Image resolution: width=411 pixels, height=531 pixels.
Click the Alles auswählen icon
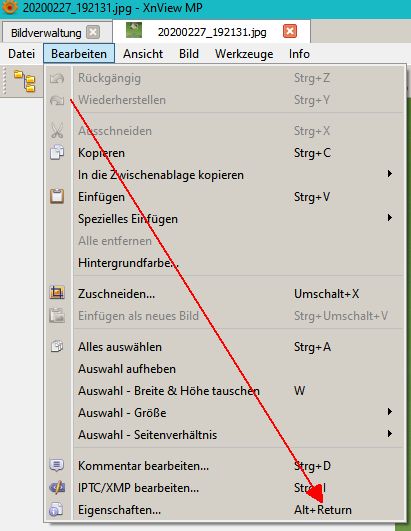[x=57, y=346]
